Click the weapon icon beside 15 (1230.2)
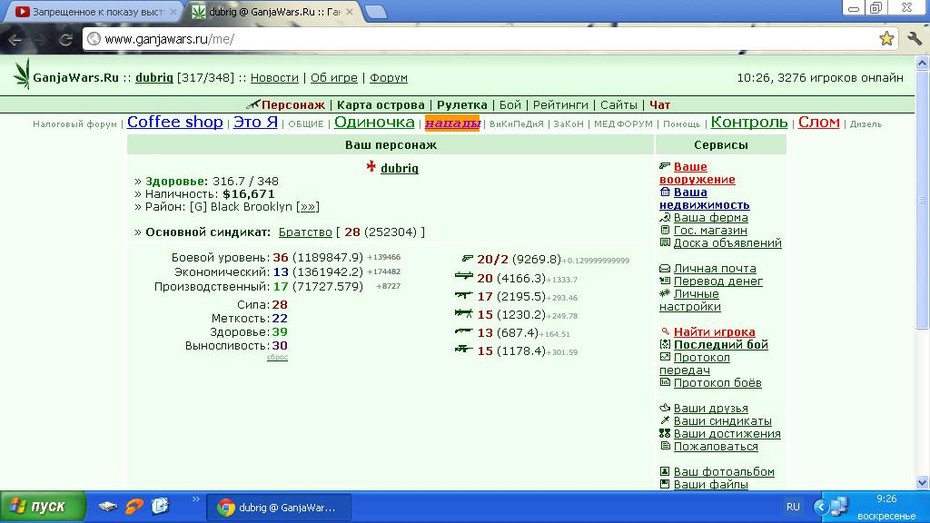Viewport: 930px width, 523px height. click(464, 312)
